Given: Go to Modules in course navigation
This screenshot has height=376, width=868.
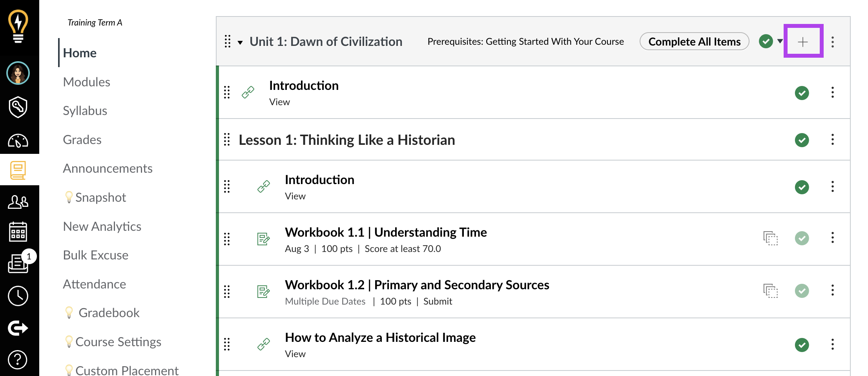Looking at the screenshot, I should pyautogui.click(x=87, y=82).
